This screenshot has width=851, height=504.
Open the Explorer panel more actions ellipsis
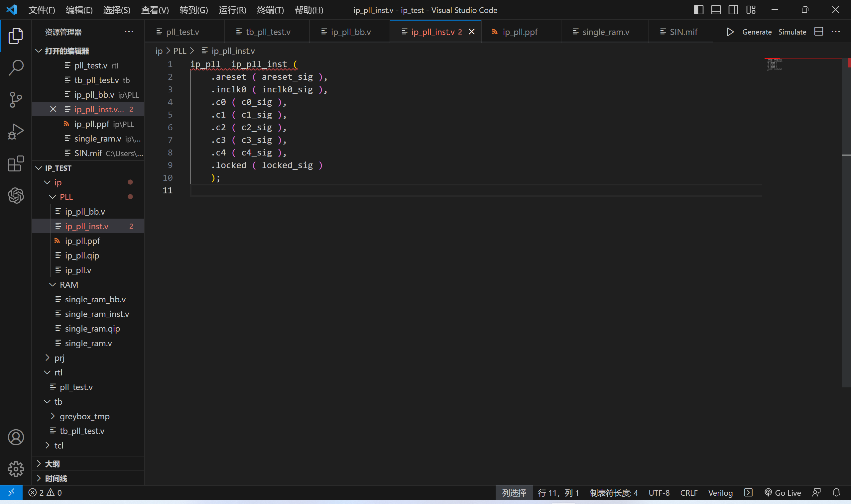[x=129, y=32]
